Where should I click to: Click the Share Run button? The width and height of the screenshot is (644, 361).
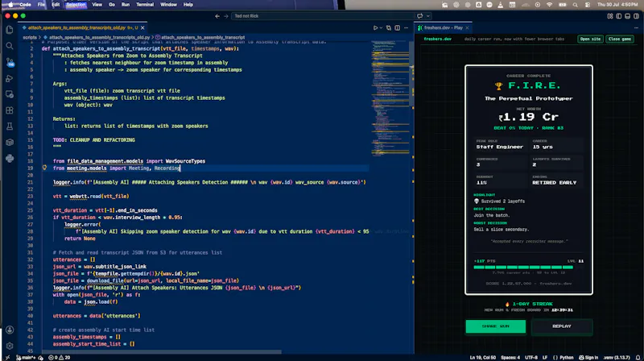tap(495, 326)
